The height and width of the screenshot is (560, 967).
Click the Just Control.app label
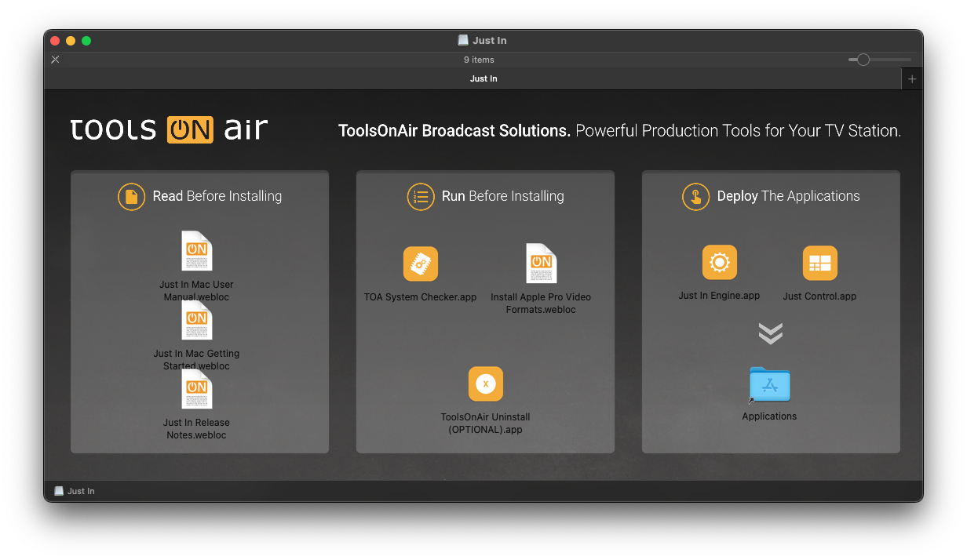click(x=820, y=296)
